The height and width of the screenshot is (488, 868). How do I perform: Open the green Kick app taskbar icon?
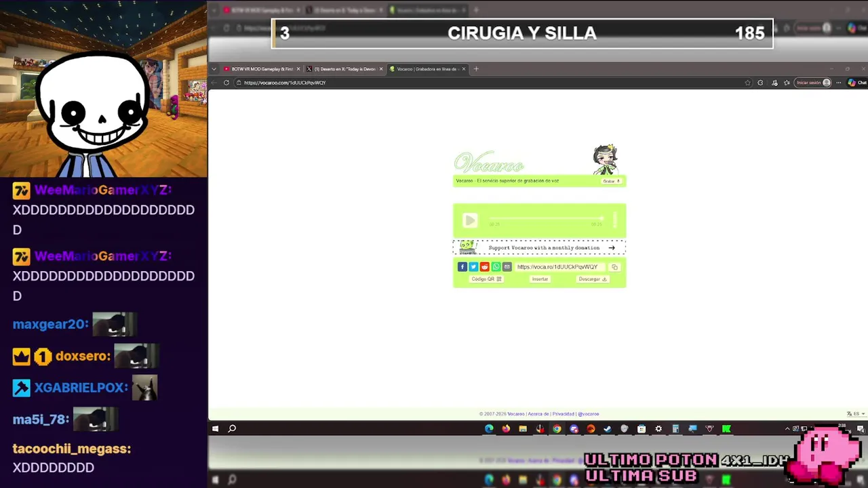pos(726,428)
